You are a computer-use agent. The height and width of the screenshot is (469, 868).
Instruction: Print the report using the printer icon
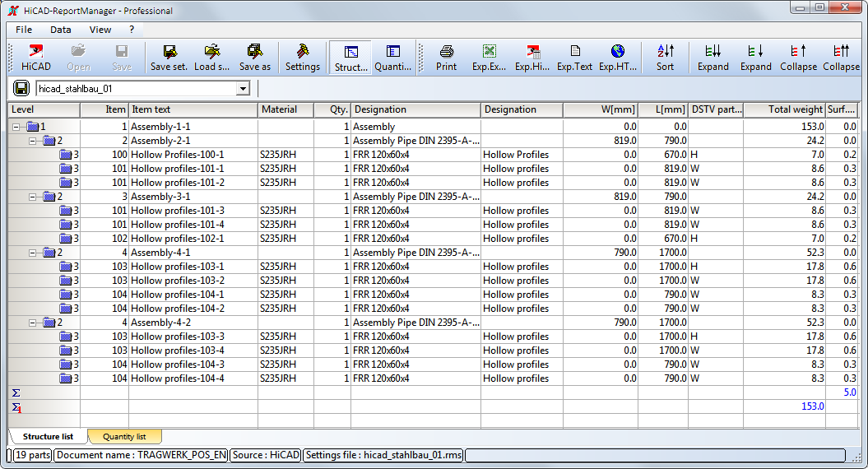click(x=446, y=58)
